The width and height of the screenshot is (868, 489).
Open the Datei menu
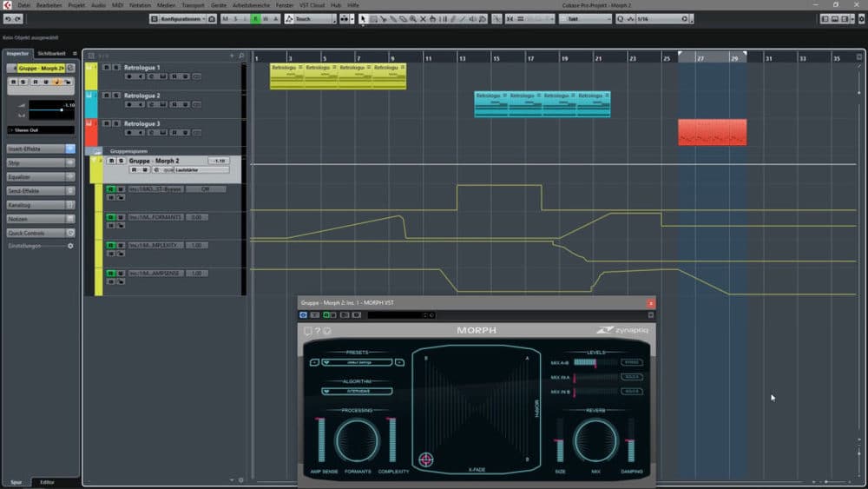pos(23,5)
